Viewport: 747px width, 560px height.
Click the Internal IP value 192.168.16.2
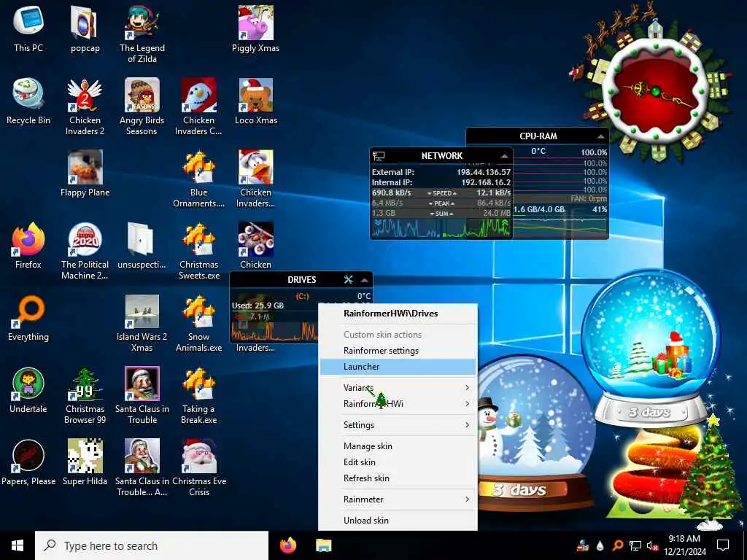point(486,182)
